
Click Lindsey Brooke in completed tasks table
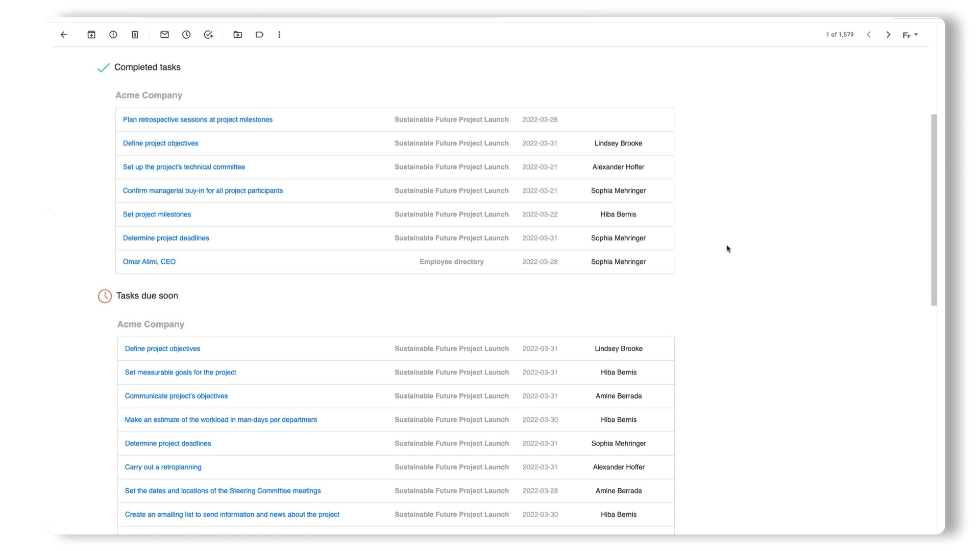(618, 143)
